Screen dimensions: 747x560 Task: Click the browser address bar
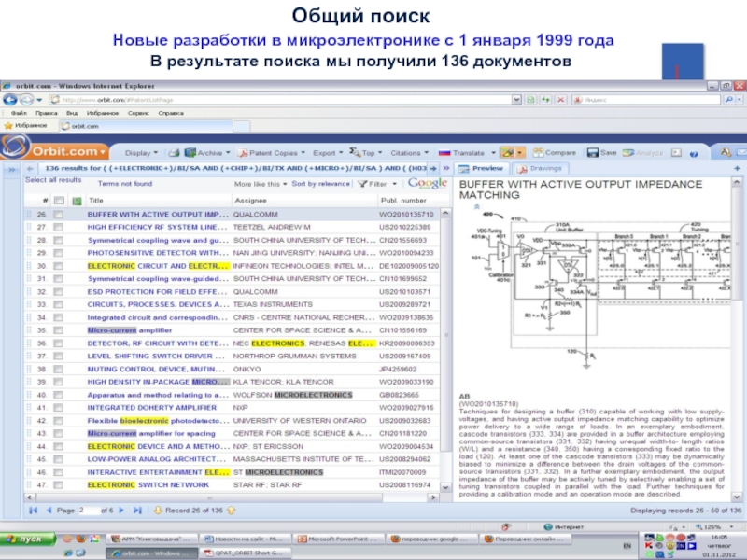pyautogui.click(x=281, y=100)
